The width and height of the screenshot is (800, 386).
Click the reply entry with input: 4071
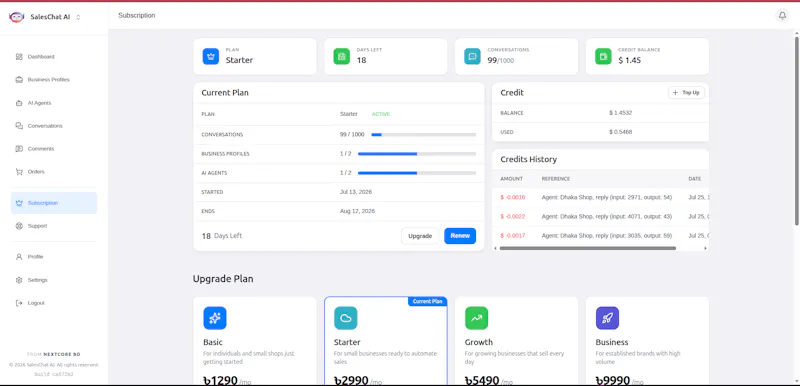tap(607, 217)
